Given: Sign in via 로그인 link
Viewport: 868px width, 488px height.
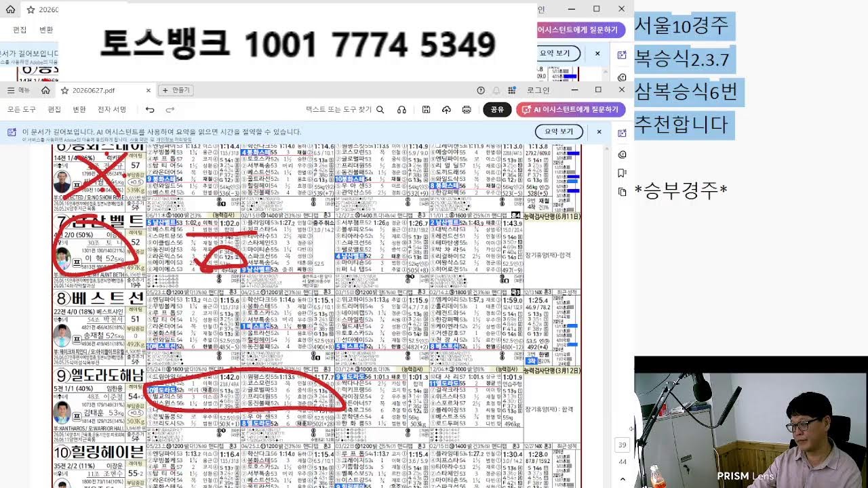Looking at the screenshot, I should (x=538, y=90).
